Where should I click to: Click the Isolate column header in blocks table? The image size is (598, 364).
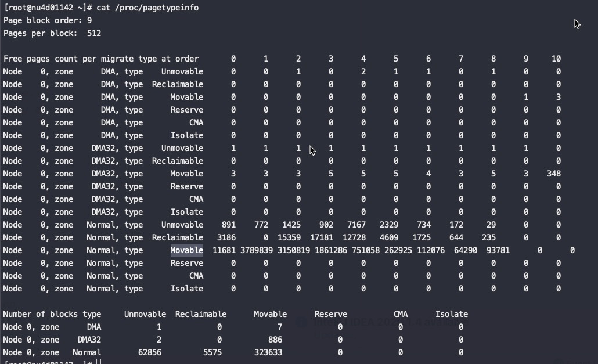pyautogui.click(x=452, y=315)
